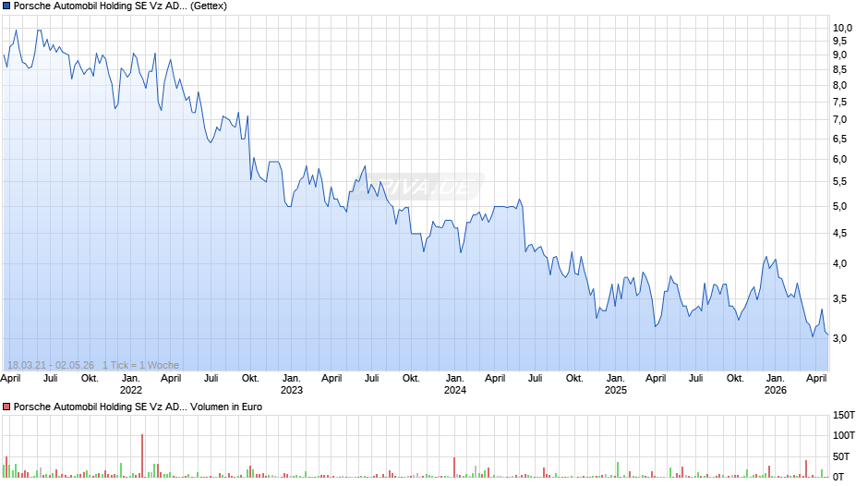Click the blue legend square beside Porsche title
The width and height of the screenshot is (868, 486).
coord(6,6)
